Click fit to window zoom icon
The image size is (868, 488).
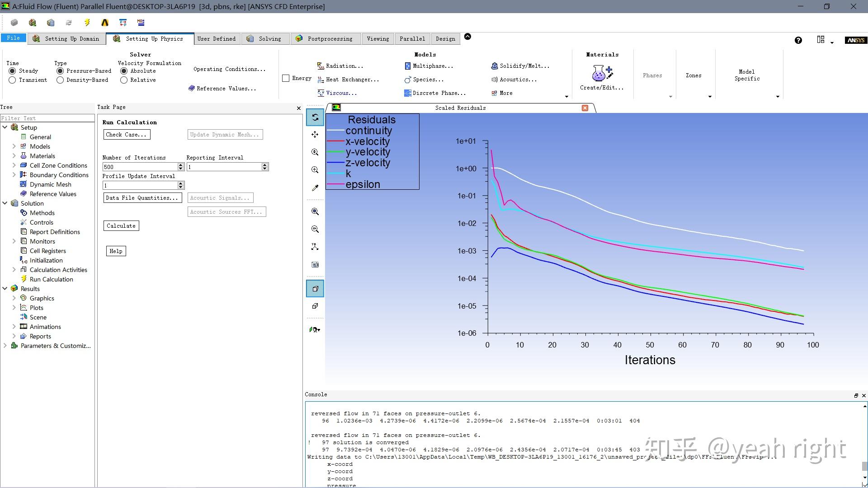(315, 211)
